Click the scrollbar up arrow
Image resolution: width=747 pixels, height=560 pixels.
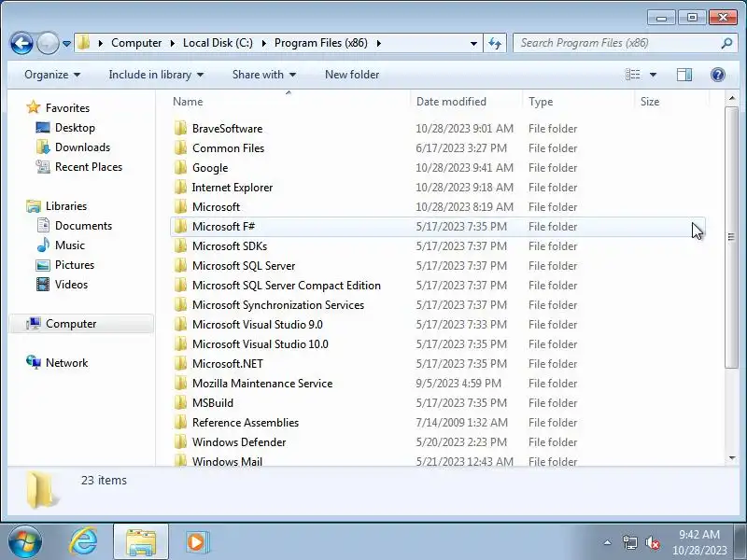pyautogui.click(x=731, y=99)
